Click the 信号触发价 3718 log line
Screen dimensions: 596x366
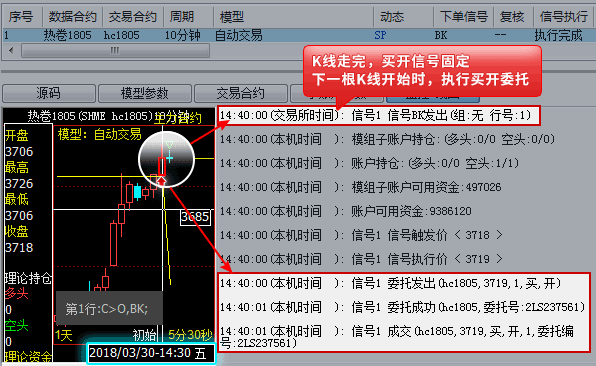point(361,235)
